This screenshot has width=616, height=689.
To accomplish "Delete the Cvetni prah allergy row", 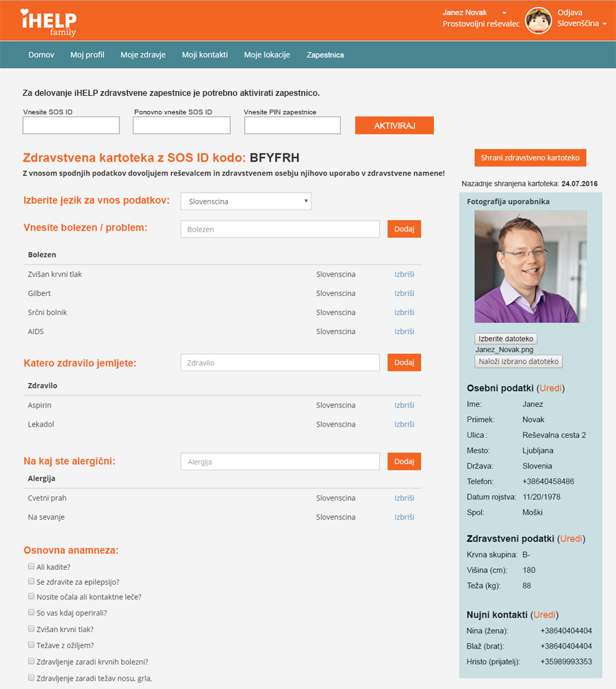I will [x=405, y=498].
